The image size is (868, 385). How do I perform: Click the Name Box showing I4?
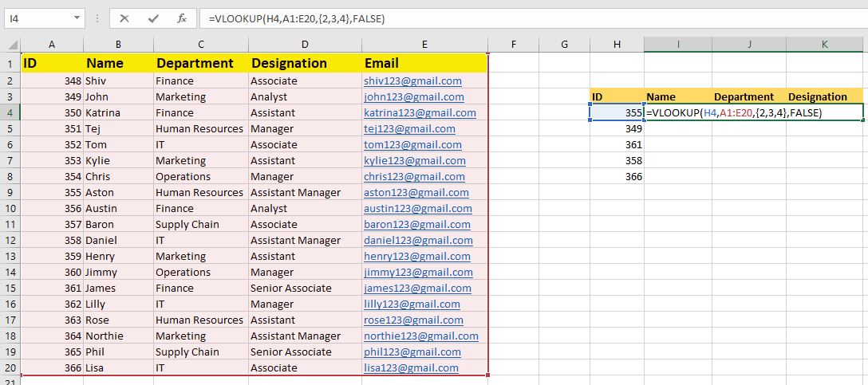(36, 18)
